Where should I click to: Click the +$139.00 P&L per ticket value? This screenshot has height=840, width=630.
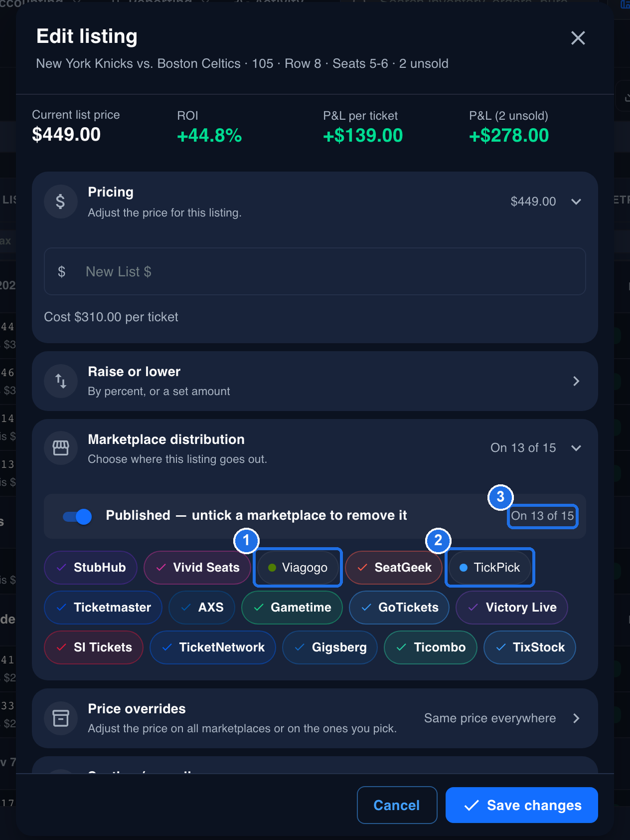pos(362,135)
